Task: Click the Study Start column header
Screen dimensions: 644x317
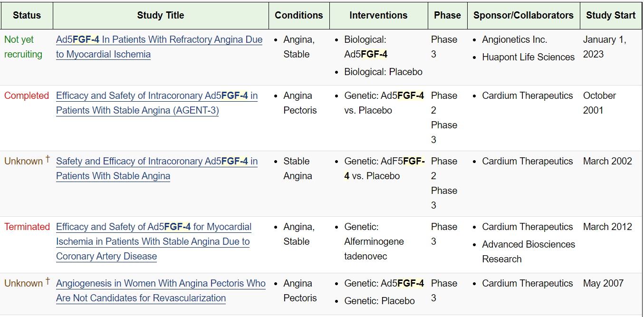Action: click(610, 15)
